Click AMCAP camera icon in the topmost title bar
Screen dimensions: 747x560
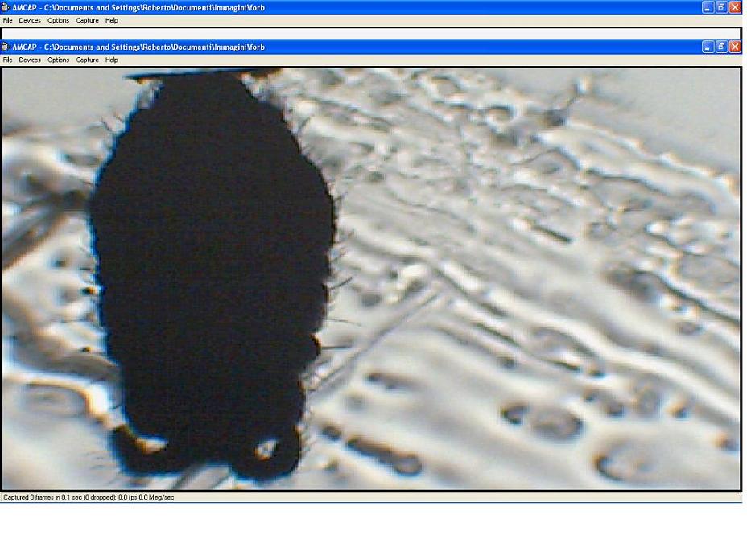coord(6,7)
